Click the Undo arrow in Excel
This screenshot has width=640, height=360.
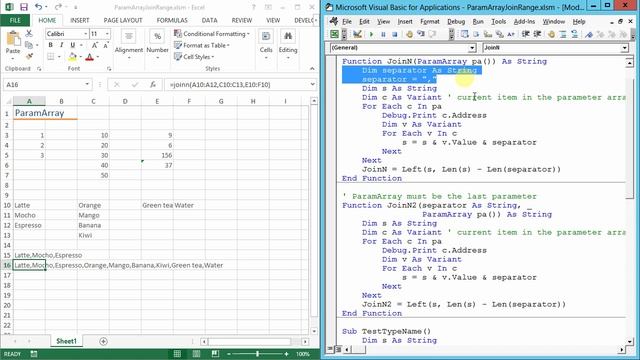[x=38, y=7]
